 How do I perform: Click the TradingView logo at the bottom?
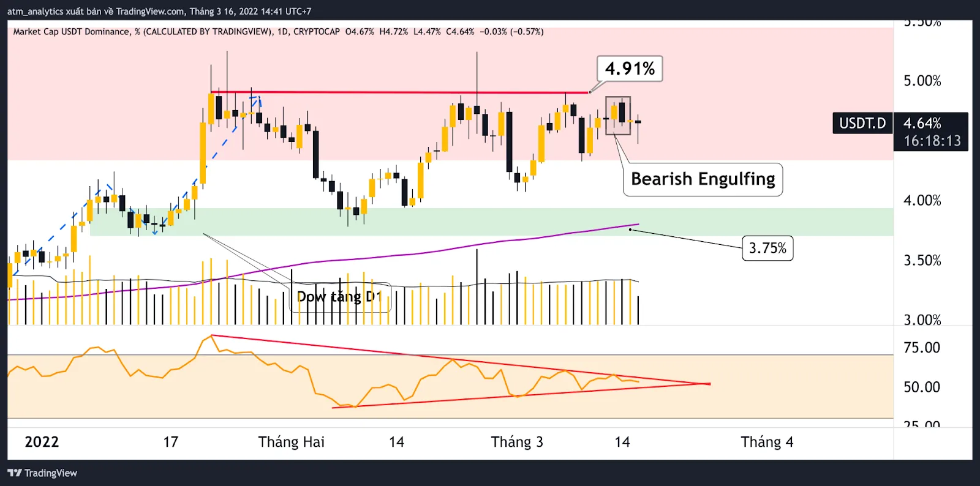[x=42, y=473]
